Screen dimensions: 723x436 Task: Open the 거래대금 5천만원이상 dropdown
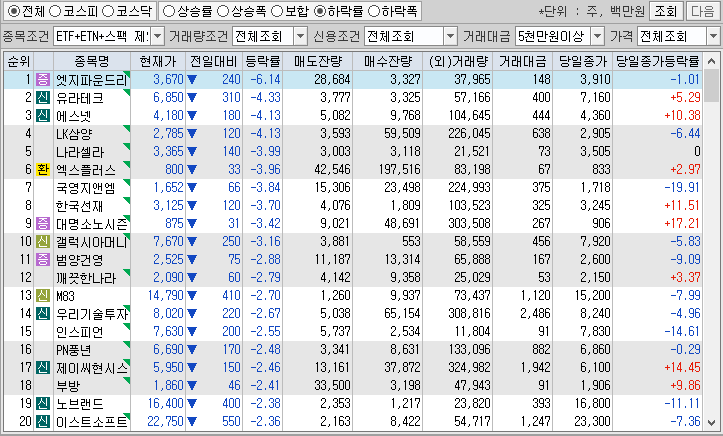[597, 36]
